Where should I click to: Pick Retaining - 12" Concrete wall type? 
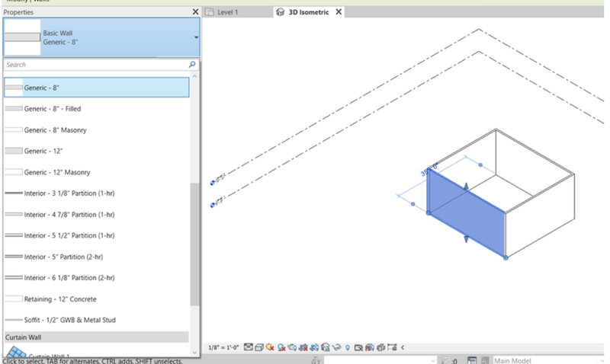pyautogui.click(x=97, y=299)
